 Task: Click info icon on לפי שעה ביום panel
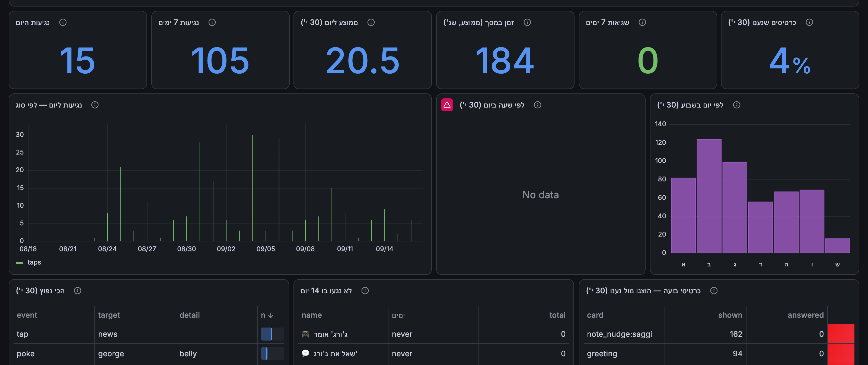coord(538,105)
